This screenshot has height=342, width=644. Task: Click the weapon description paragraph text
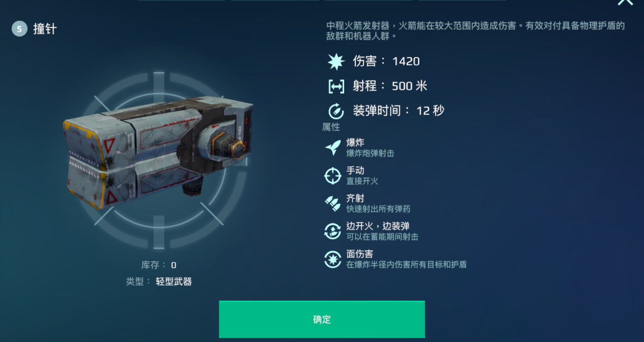475,31
